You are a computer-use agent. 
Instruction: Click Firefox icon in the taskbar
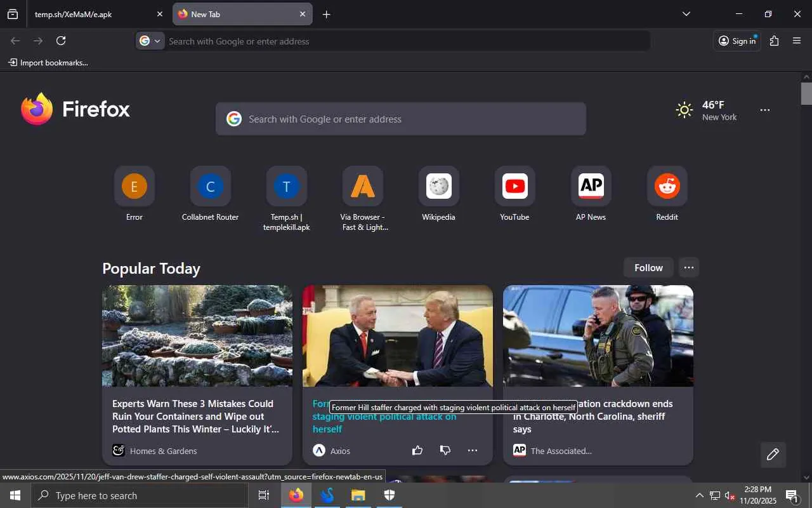pyautogui.click(x=296, y=495)
